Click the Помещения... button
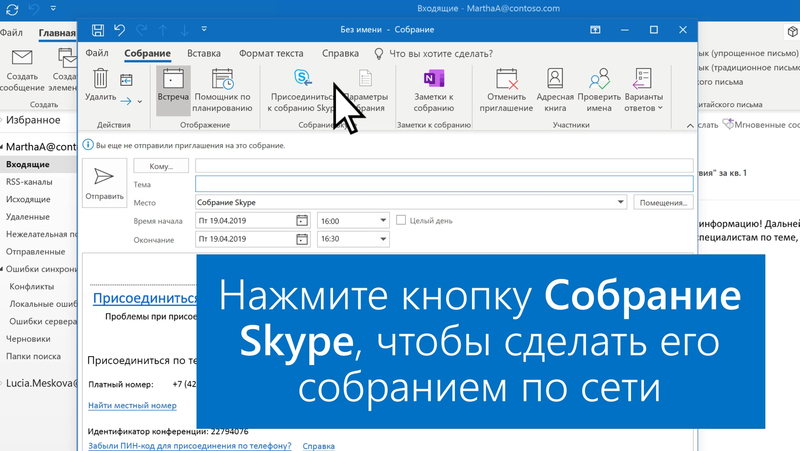The height and width of the screenshot is (451, 800). [663, 202]
